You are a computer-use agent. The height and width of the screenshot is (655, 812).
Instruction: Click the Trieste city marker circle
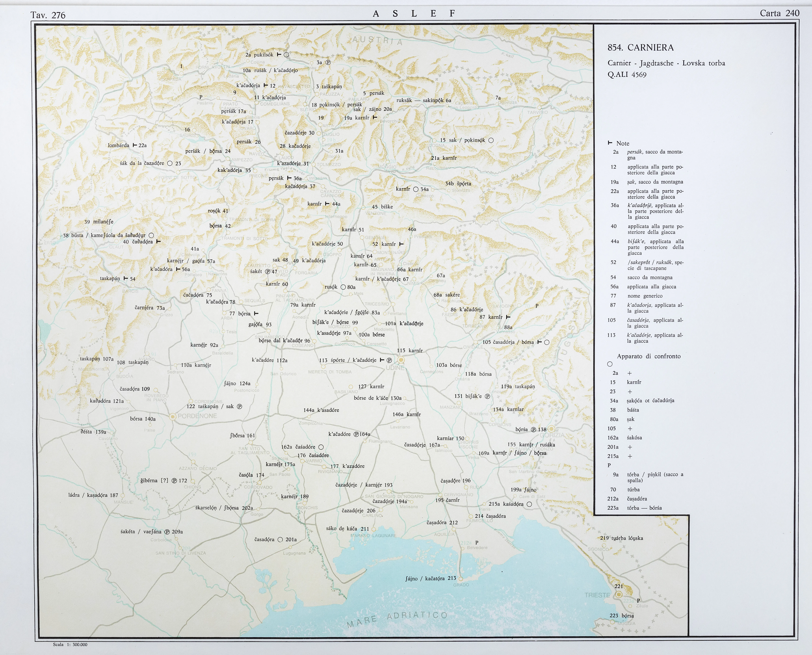(619, 595)
